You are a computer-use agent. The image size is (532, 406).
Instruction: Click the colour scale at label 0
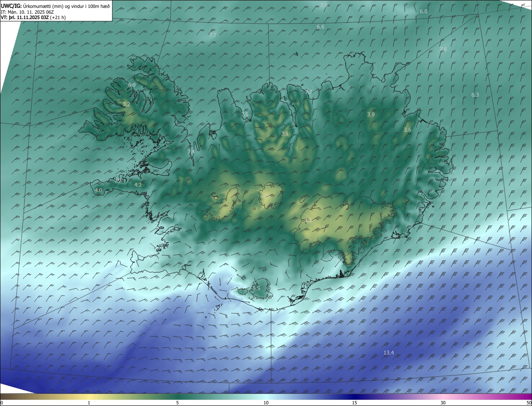click(x=2, y=403)
